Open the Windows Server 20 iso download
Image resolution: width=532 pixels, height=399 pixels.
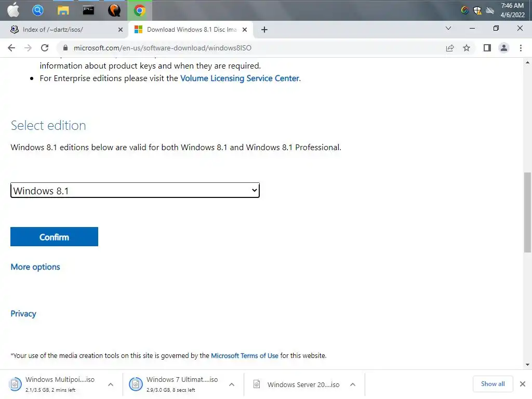click(297, 384)
